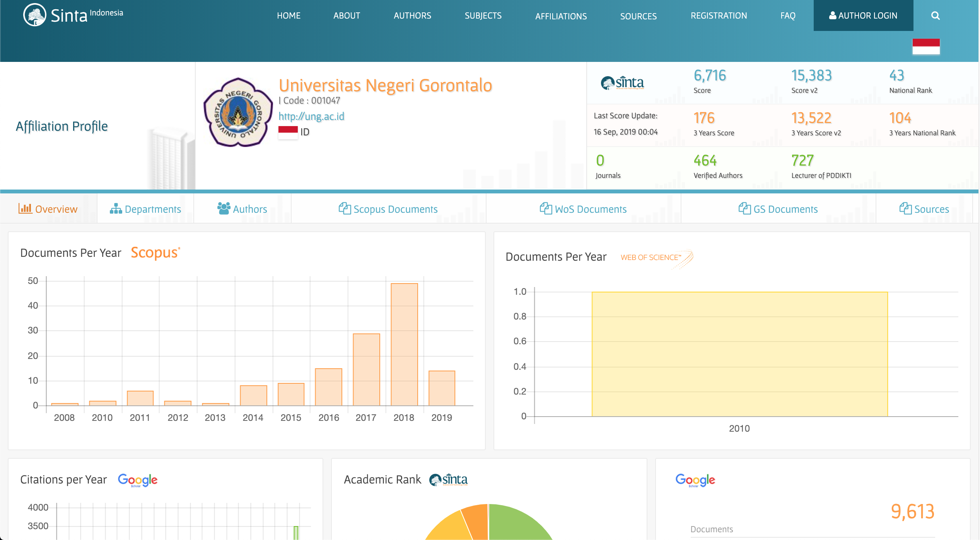This screenshot has width=980, height=540.
Task: Click the Sinta Indonesia logo
Action: tap(73, 15)
